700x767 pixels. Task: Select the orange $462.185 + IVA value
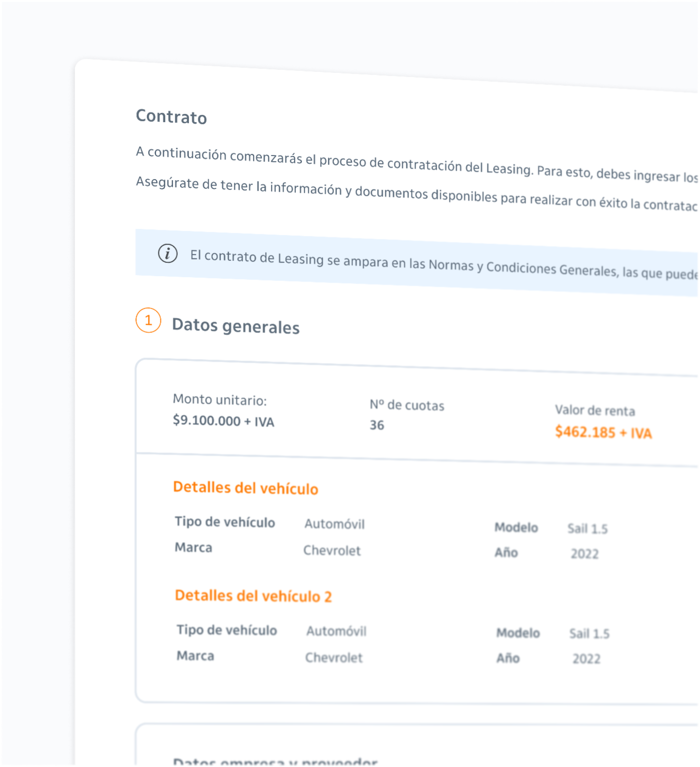(603, 432)
